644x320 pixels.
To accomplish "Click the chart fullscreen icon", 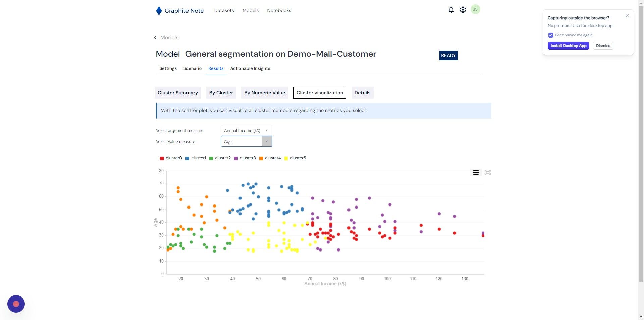I will (488, 172).
